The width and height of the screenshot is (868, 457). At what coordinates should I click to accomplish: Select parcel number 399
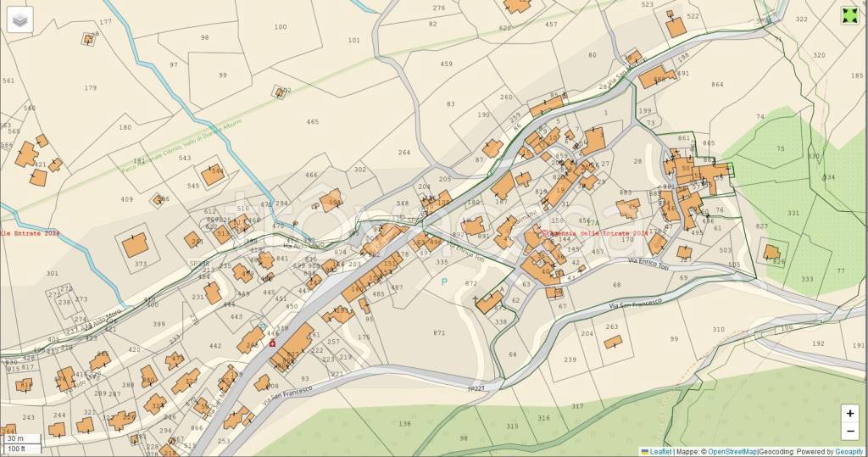click(159, 324)
